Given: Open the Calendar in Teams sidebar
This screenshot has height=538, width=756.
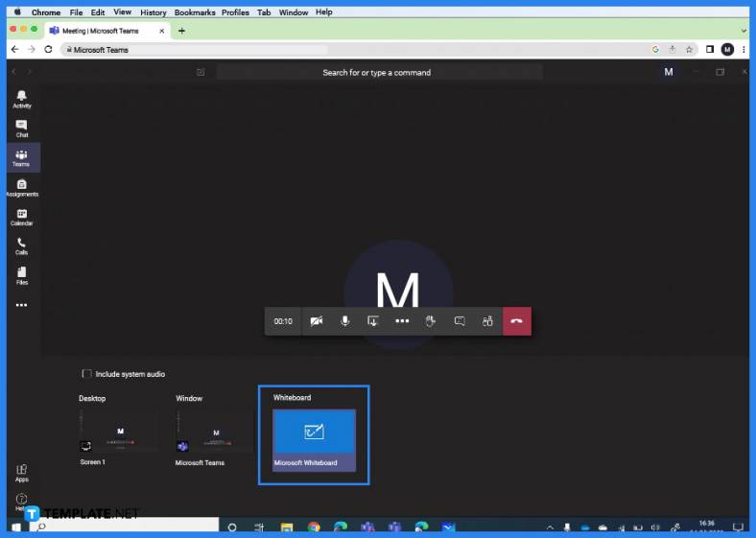Looking at the screenshot, I should coord(22,217).
